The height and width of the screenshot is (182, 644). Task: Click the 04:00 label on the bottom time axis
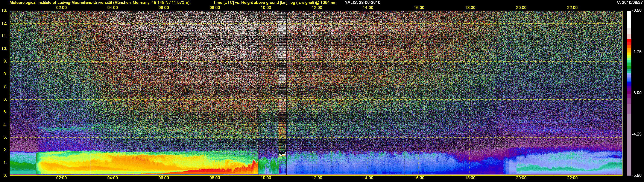[x=112, y=178]
